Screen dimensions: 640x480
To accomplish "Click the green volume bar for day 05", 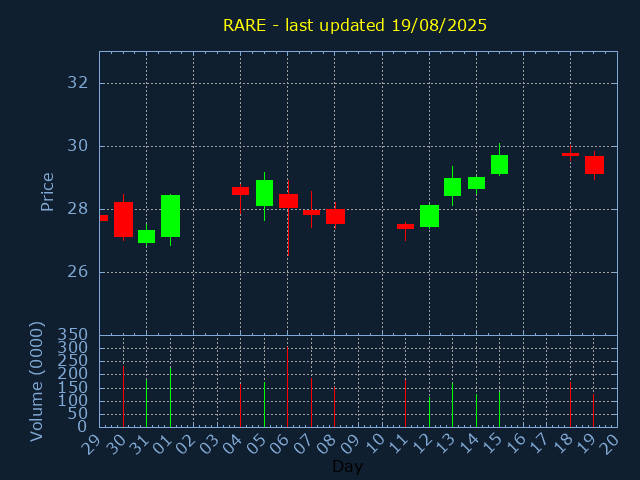I will pos(264,404).
